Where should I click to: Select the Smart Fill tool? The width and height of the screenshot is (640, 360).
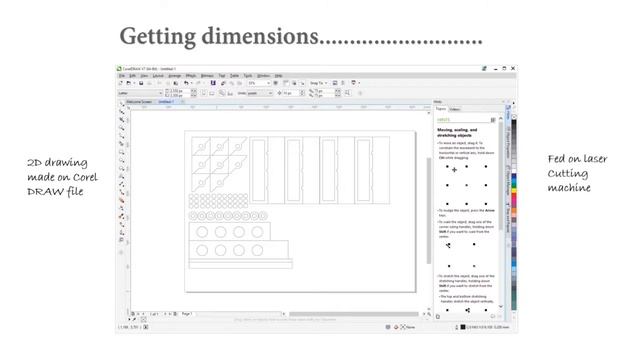point(122,233)
